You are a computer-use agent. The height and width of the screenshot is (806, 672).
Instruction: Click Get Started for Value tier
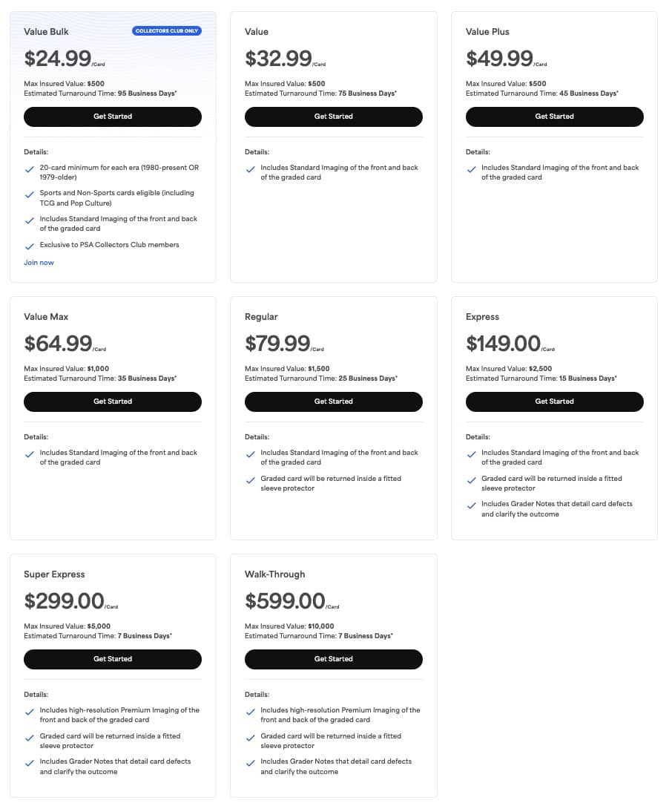click(x=334, y=117)
